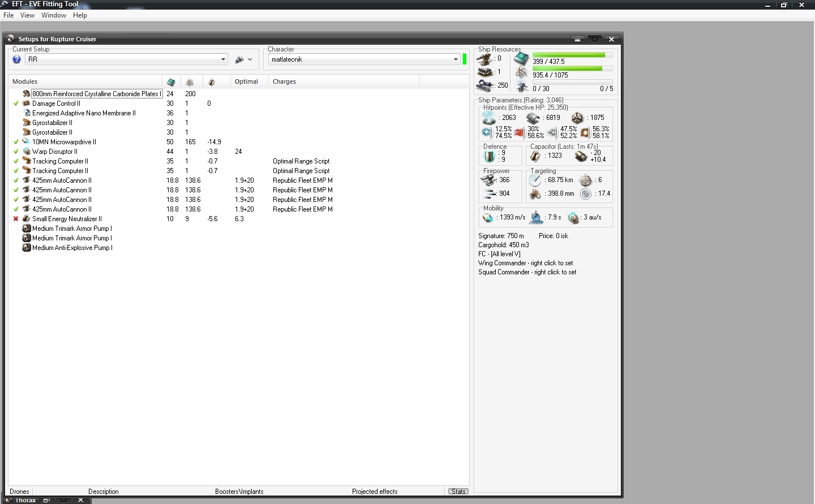Expand the arrow beside the ship setup icon
This screenshot has width=815, height=504.
[x=250, y=59]
